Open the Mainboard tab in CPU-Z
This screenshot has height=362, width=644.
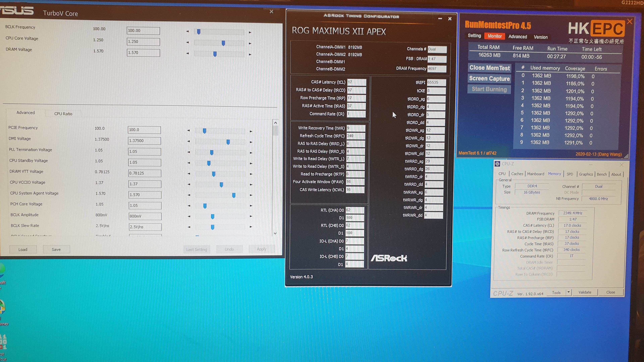click(535, 174)
